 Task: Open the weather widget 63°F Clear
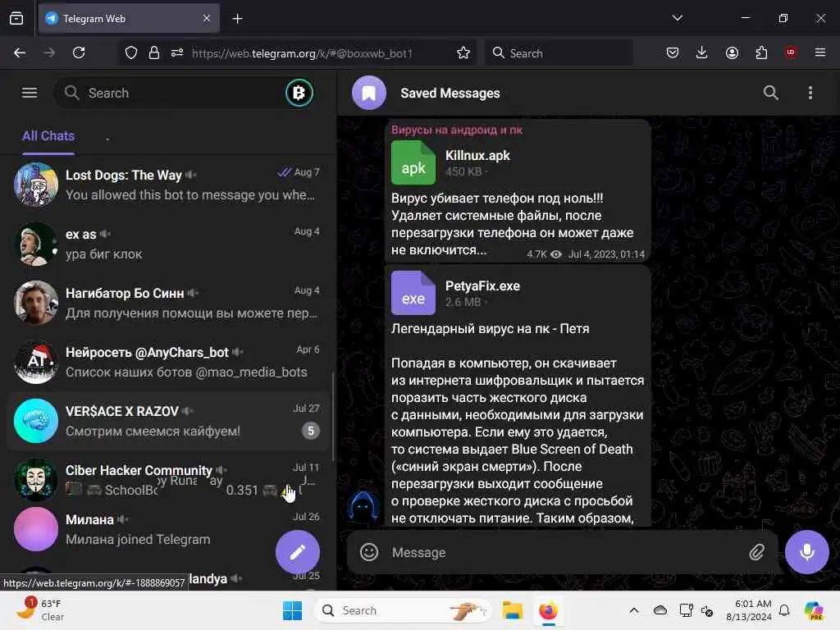pyautogui.click(x=40, y=609)
